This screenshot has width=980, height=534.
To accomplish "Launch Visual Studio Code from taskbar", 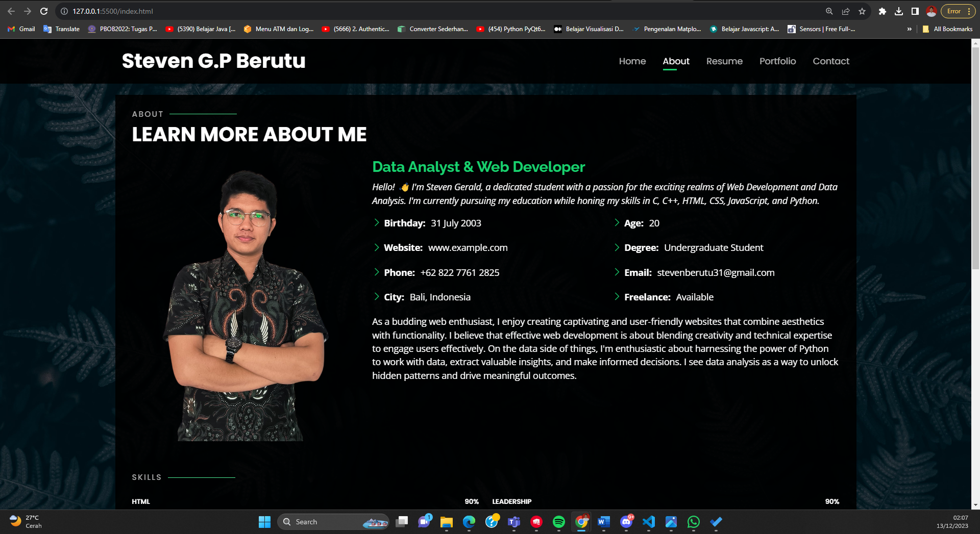I will tap(649, 522).
